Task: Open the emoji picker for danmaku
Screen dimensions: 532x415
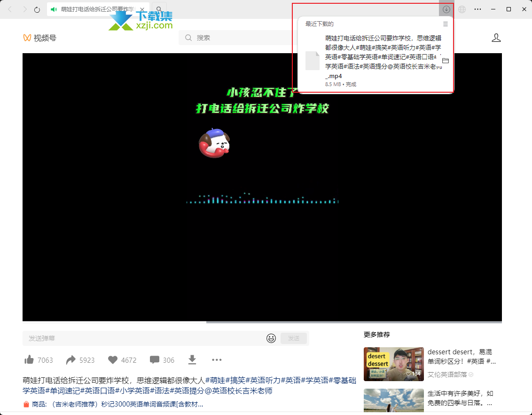Action: [271, 338]
